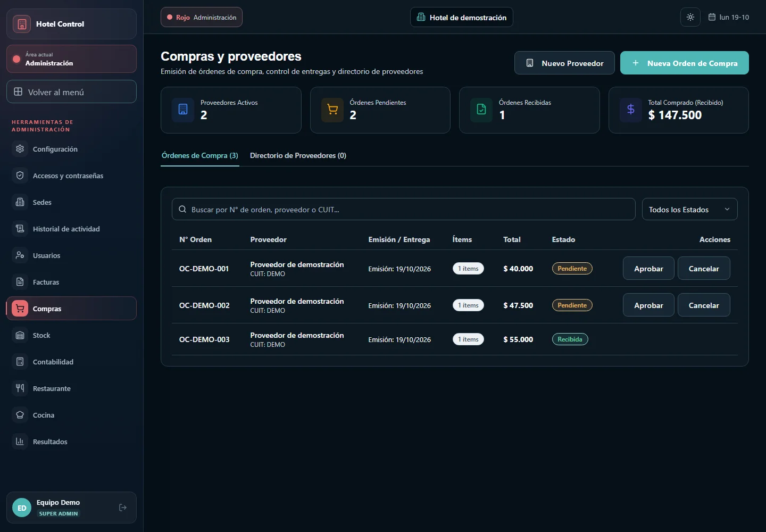Viewport: 766px width, 532px height.
Task: Switch to Órdenes de Compra (3) tab
Action: click(x=200, y=155)
